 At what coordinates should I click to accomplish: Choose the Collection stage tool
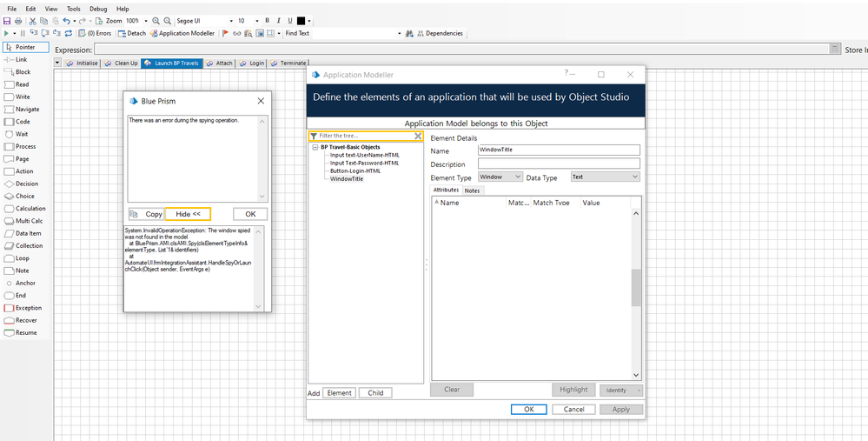coord(29,246)
